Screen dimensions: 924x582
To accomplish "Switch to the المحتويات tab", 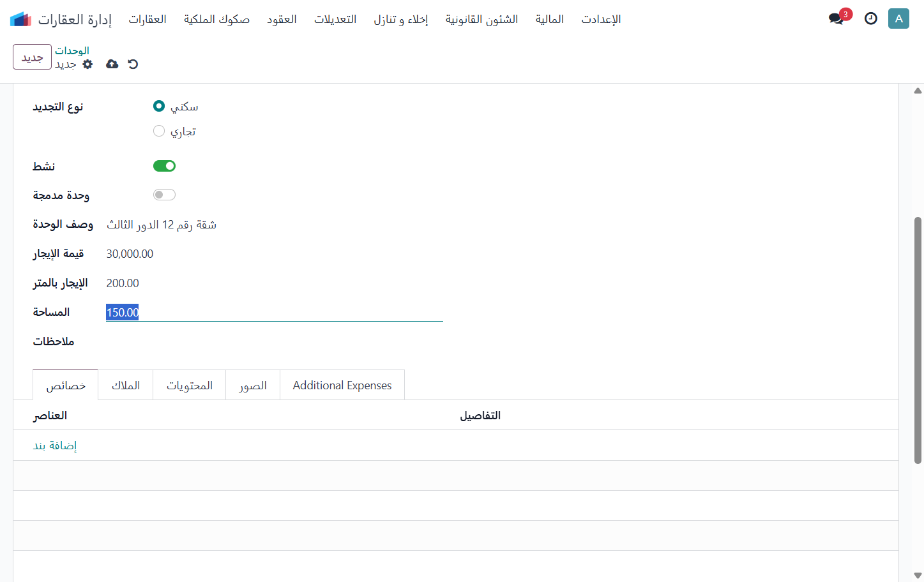I will point(190,385).
